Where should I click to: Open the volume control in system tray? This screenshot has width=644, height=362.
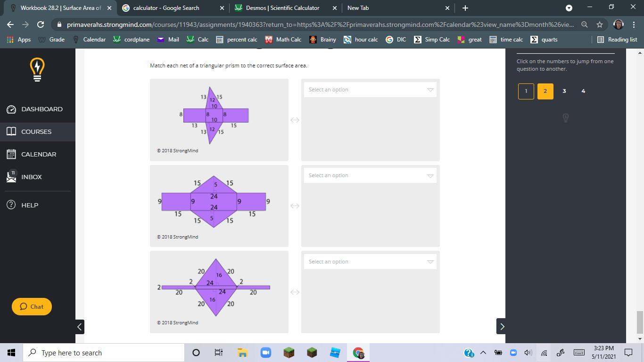tap(528, 353)
